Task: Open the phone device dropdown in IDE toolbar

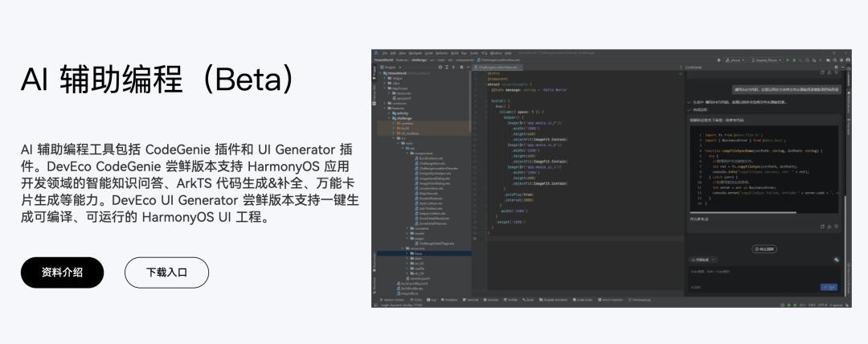Action: pos(735,59)
